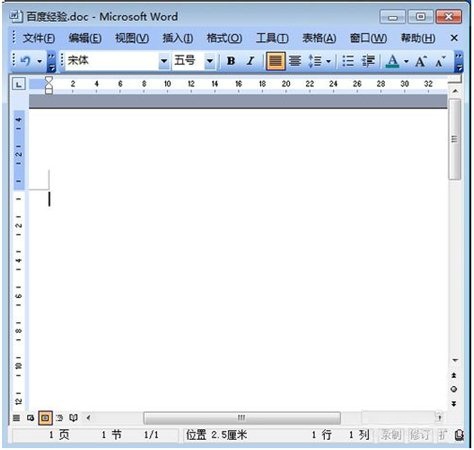Toggle Justify alignment button
The width and height of the screenshot is (474, 450).
tap(276, 61)
